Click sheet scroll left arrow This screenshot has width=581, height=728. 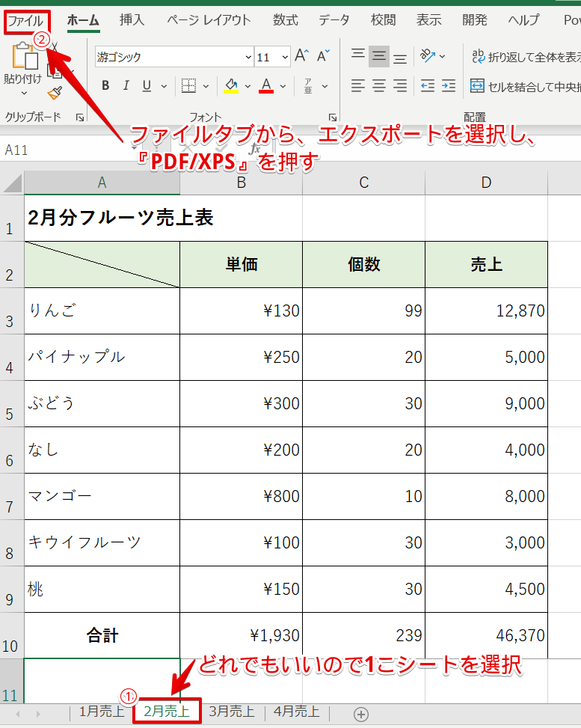[18, 714]
